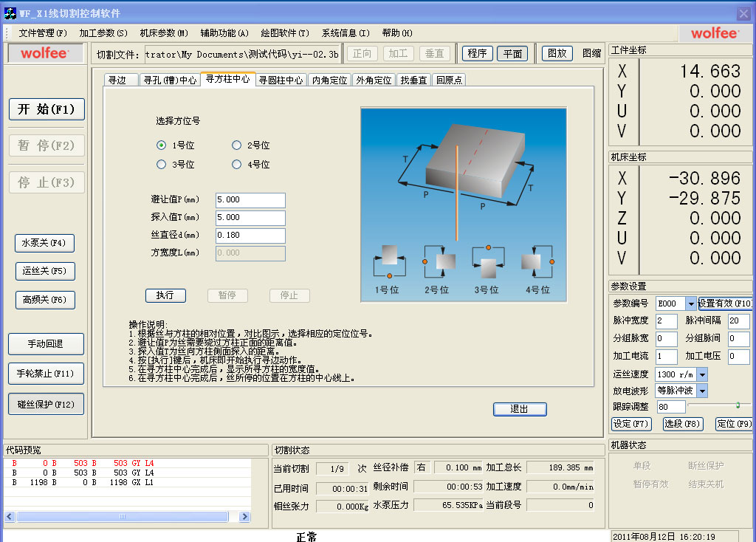Screen dimensions: 756x542
Task: Click the 跟踪调整 slider handle
Action: pos(737,405)
